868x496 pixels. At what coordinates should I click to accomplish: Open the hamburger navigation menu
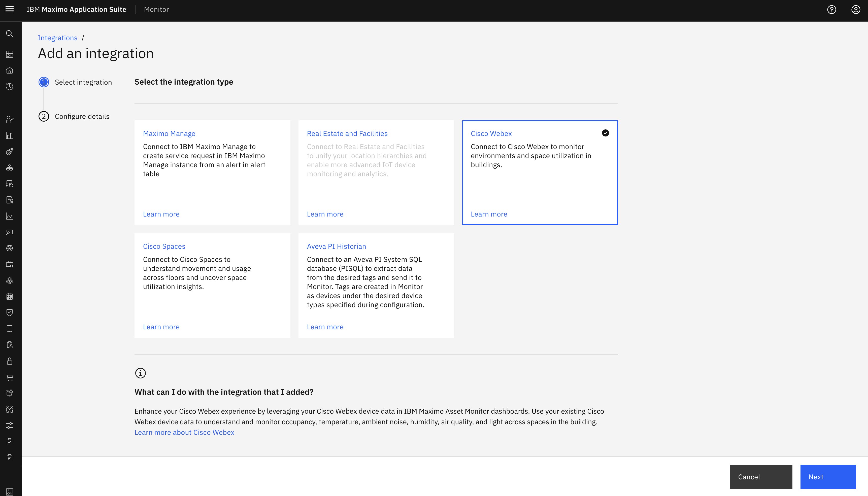[10, 10]
